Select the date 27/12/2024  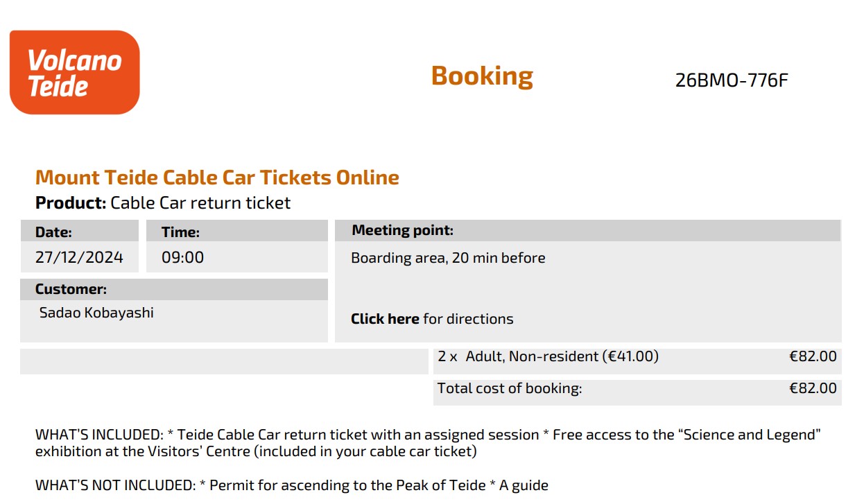(x=79, y=258)
